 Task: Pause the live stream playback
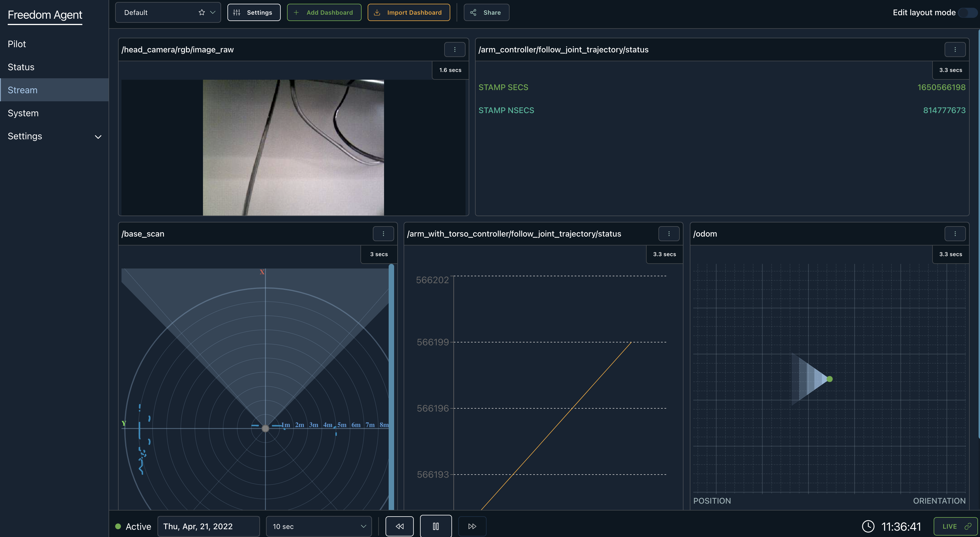436,526
